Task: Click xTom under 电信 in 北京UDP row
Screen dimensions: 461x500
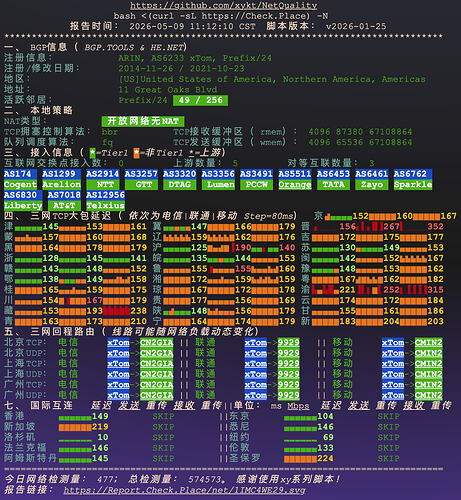Action: click(x=118, y=353)
